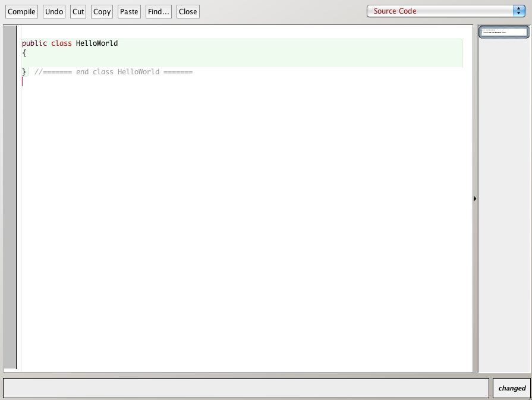Set breakpoint in margin beside class declaration
Image resolution: width=532 pixels, height=400 pixels.
pos(10,43)
